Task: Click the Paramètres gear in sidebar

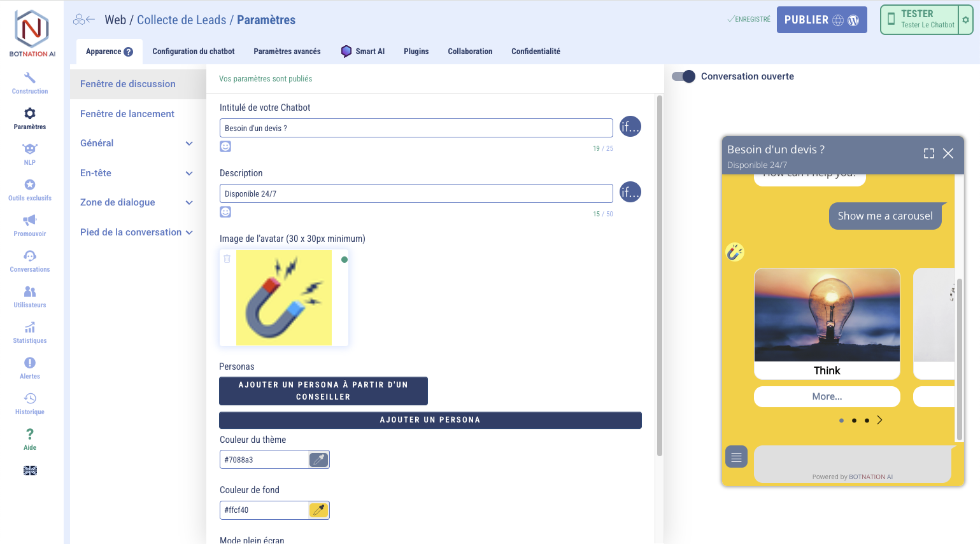Action: click(30, 118)
